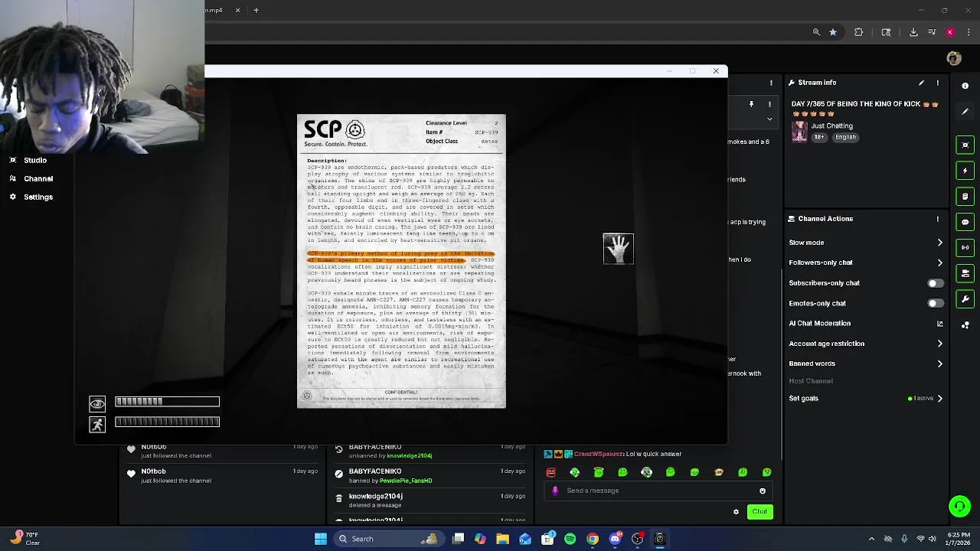Image resolution: width=980 pixels, height=551 pixels.
Task: Open the pencil icon in right sidebar
Action: point(965,112)
